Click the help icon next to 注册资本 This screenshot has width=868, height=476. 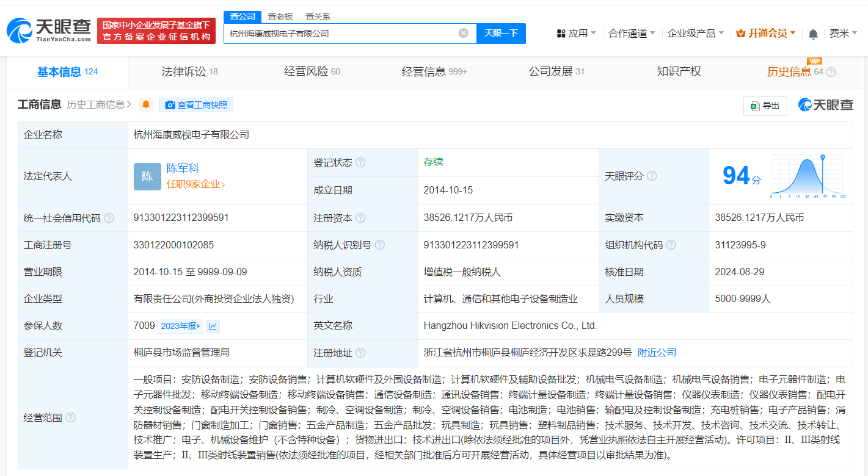[x=360, y=217]
